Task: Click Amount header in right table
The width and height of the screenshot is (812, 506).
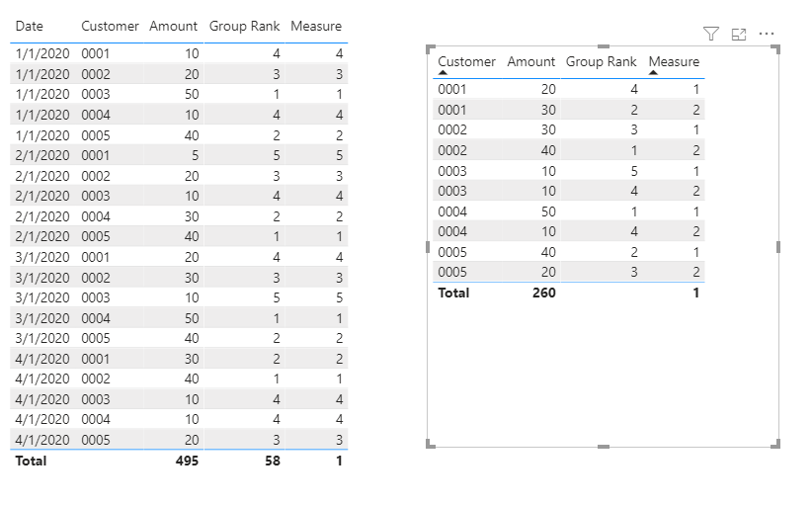Action: pos(530,61)
